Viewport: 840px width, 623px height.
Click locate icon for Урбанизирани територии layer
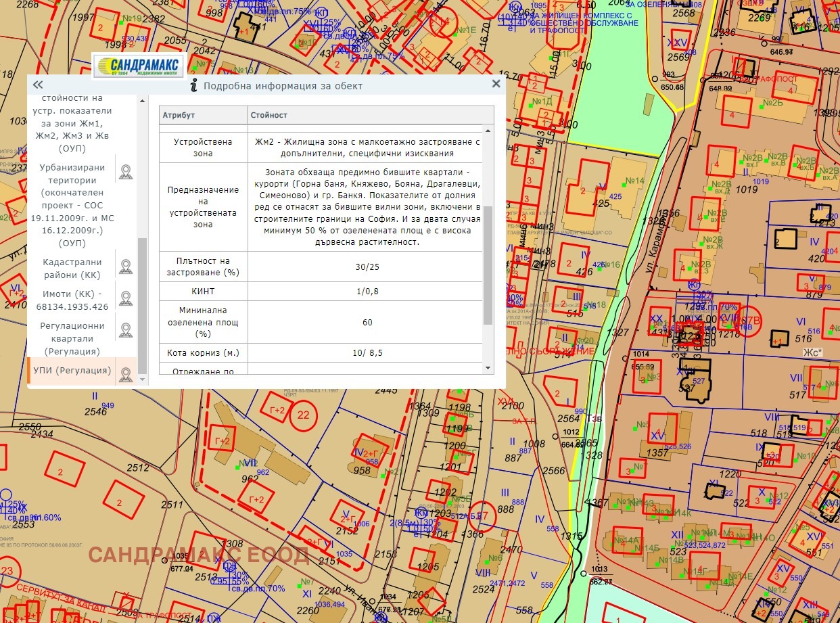(x=125, y=172)
